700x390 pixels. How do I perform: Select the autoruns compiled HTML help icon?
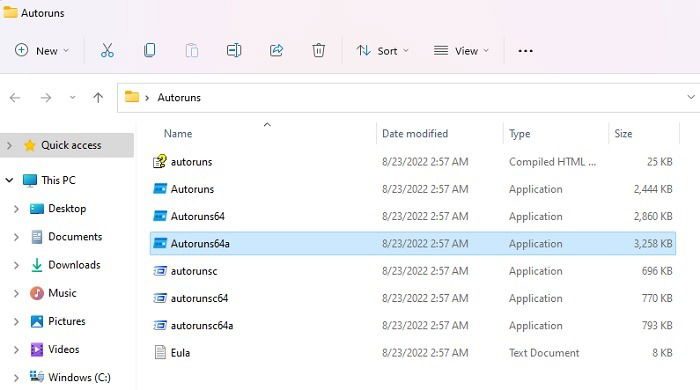(x=160, y=161)
